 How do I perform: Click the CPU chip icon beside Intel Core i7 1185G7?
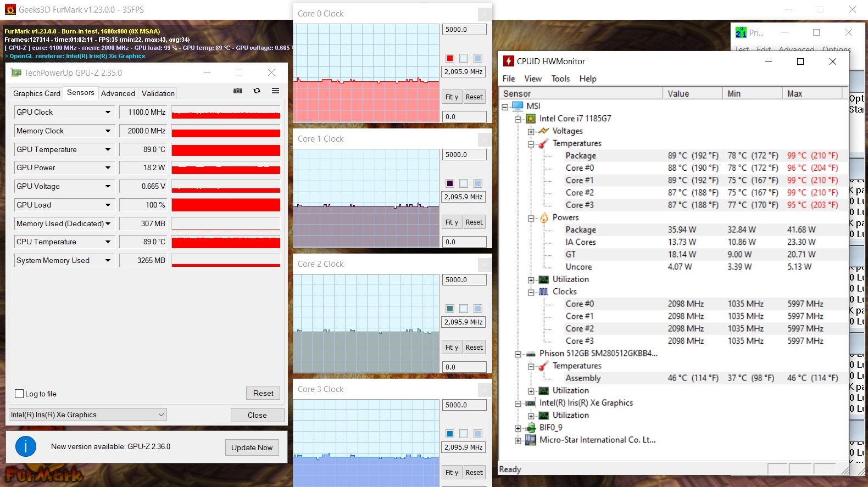click(x=531, y=119)
